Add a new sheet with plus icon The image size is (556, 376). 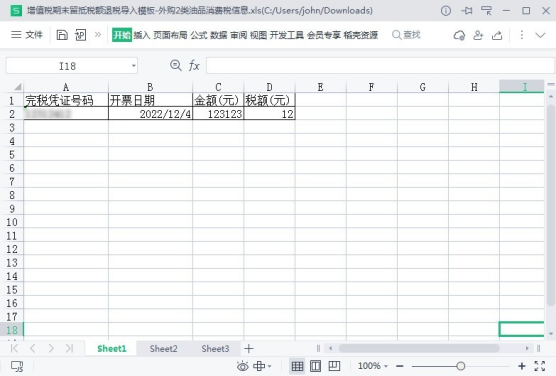click(x=249, y=349)
